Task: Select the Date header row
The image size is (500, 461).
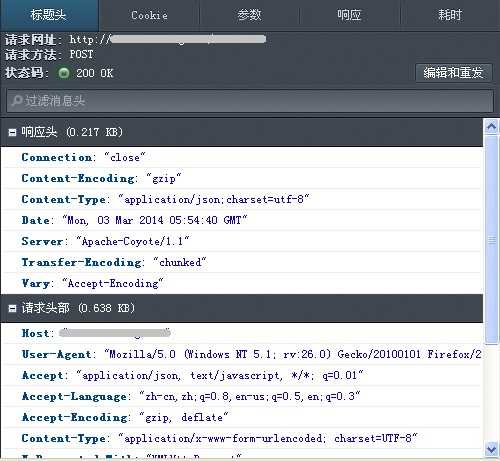Action: pyautogui.click(x=242, y=220)
